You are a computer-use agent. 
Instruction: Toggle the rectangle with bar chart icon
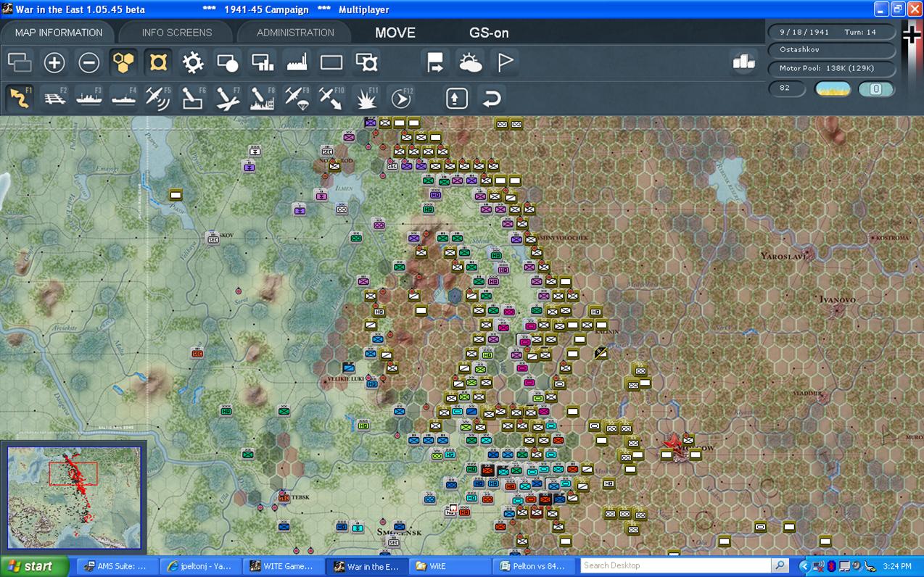[x=262, y=62]
